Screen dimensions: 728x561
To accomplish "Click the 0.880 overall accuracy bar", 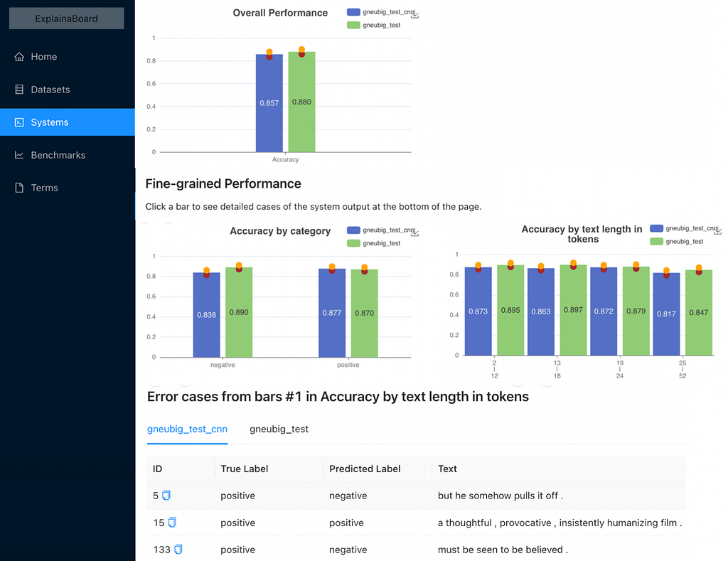I will click(301, 102).
